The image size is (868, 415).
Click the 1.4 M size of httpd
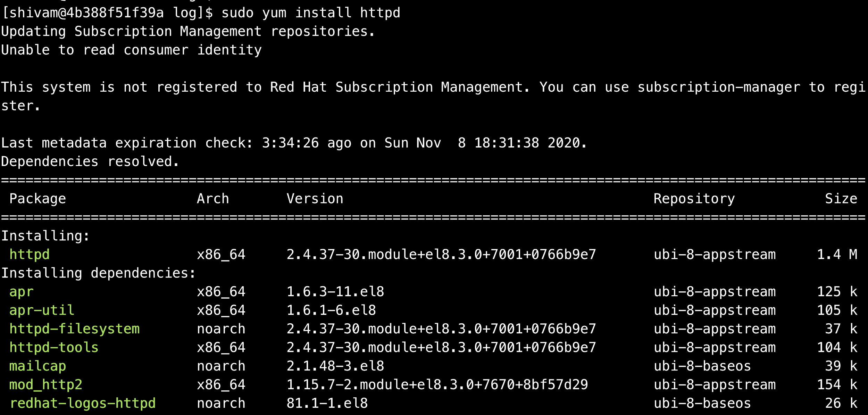(x=837, y=255)
